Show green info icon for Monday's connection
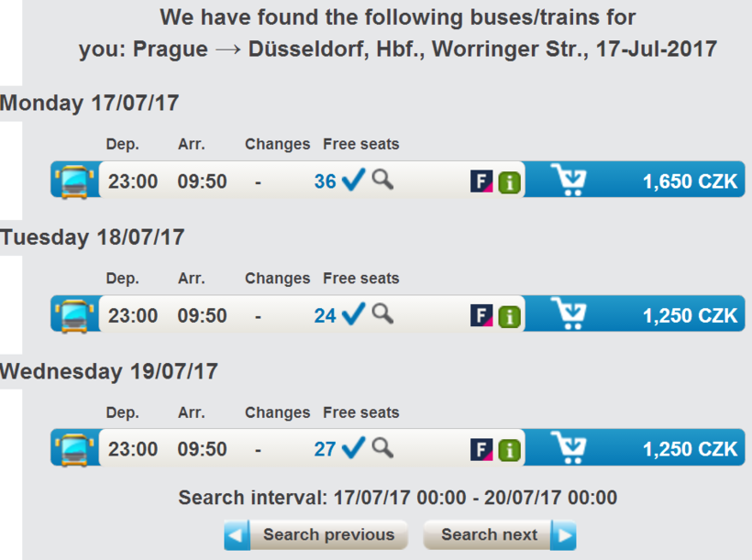 tap(509, 182)
